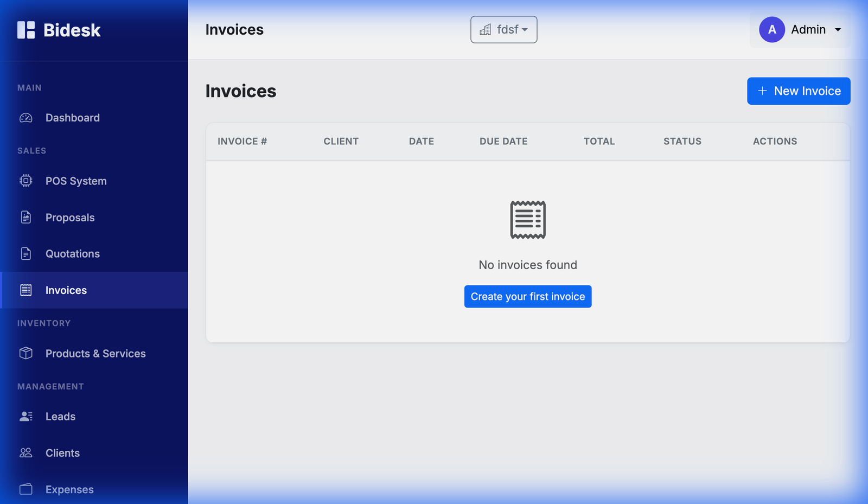Click the Admin avatar circle
The height and width of the screenshot is (504, 868).
coord(771,30)
